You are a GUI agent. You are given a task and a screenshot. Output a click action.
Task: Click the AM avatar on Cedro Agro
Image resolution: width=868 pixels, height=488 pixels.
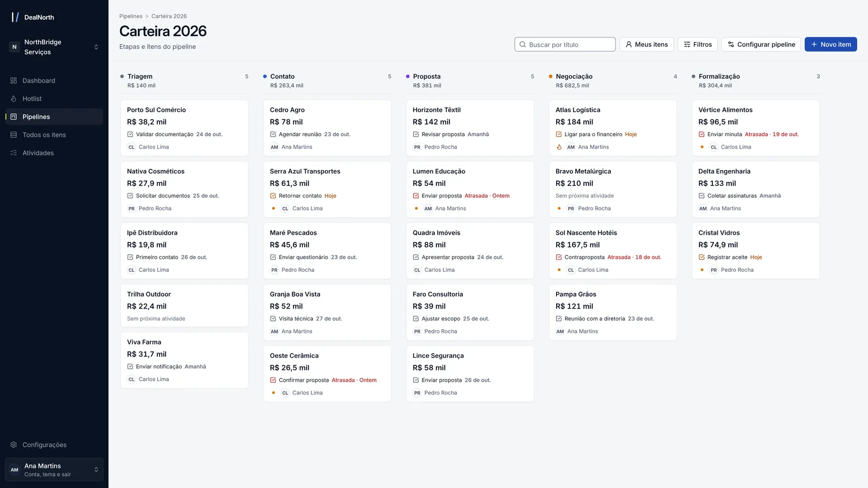click(x=275, y=147)
